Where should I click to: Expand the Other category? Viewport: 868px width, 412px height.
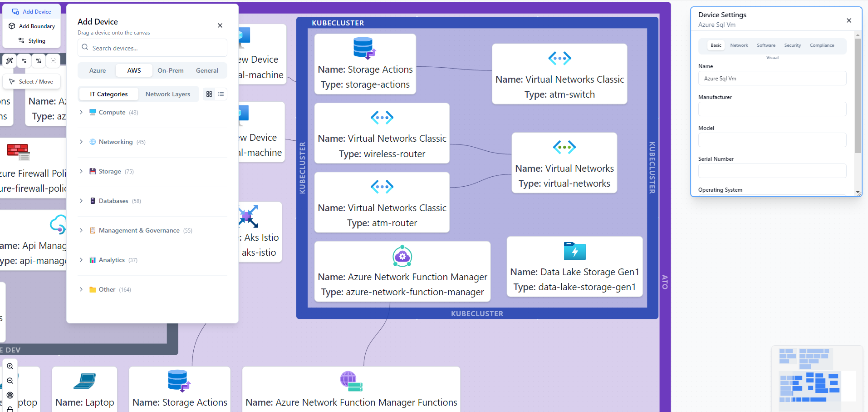(152, 289)
